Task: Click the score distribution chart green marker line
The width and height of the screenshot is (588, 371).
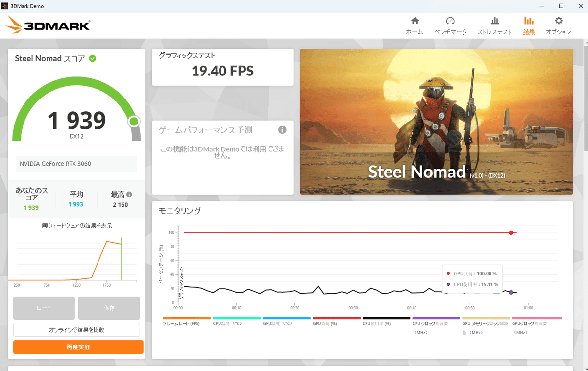Action: 122,259
